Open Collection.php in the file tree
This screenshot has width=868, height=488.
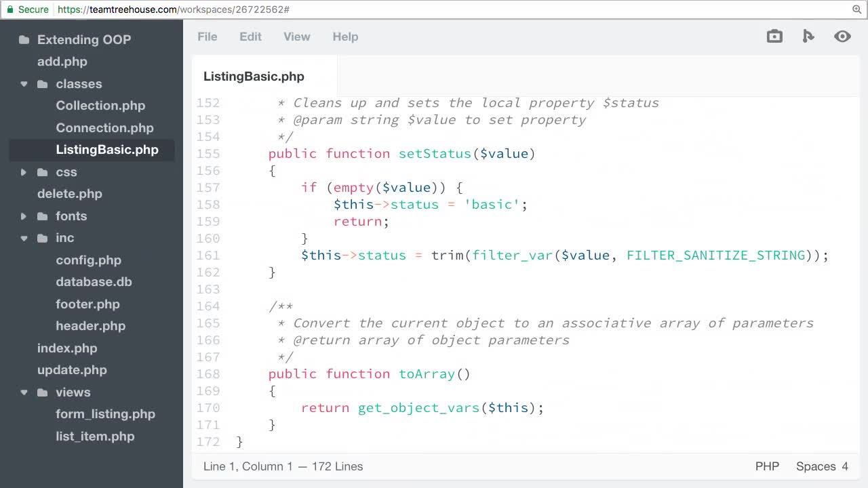(x=100, y=106)
